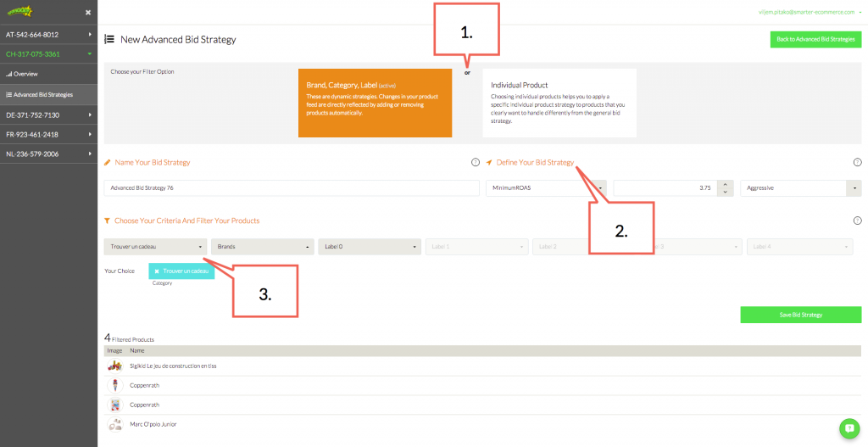Click the Name column header
Screen dimensions: 868x447
[136, 350]
